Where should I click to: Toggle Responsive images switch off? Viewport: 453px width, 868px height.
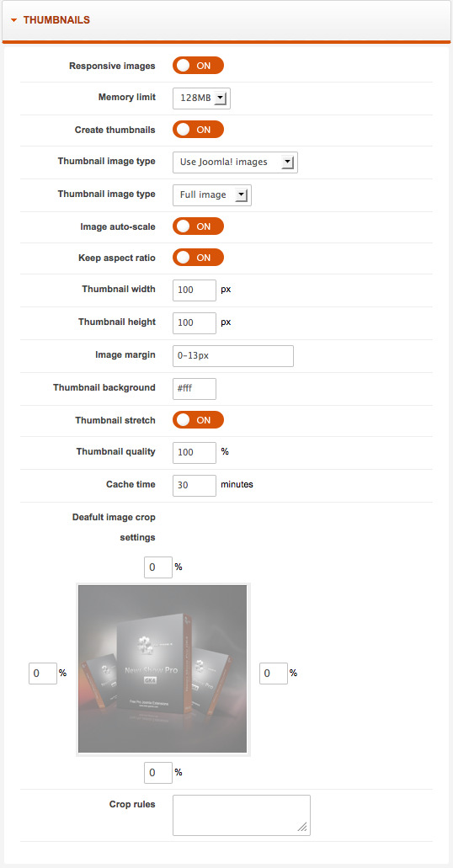click(198, 66)
